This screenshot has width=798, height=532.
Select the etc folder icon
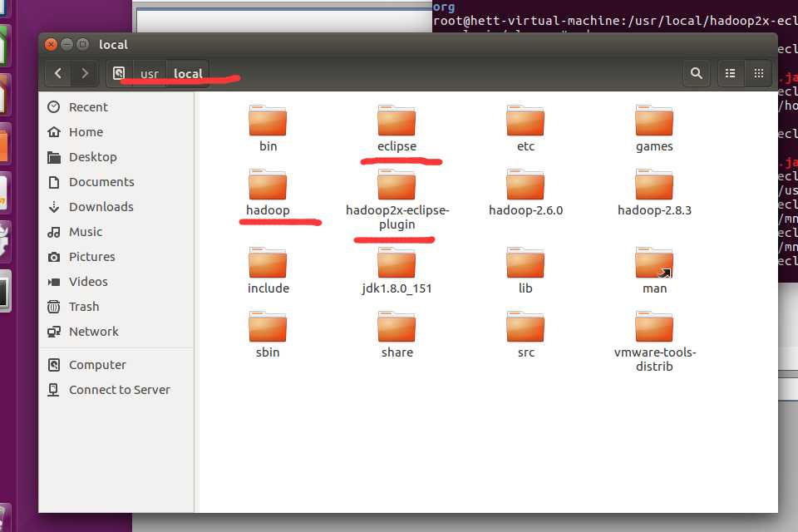pyautogui.click(x=525, y=121)
